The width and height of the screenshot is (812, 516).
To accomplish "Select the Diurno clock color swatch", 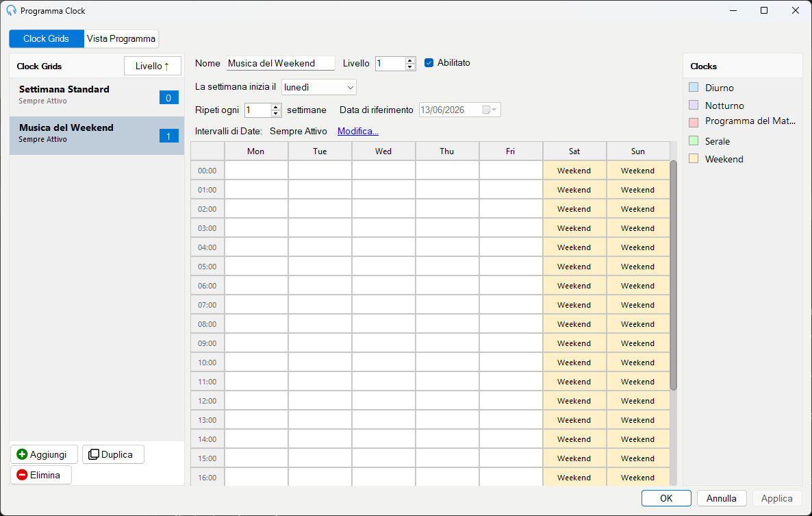I will coord(694,87).
